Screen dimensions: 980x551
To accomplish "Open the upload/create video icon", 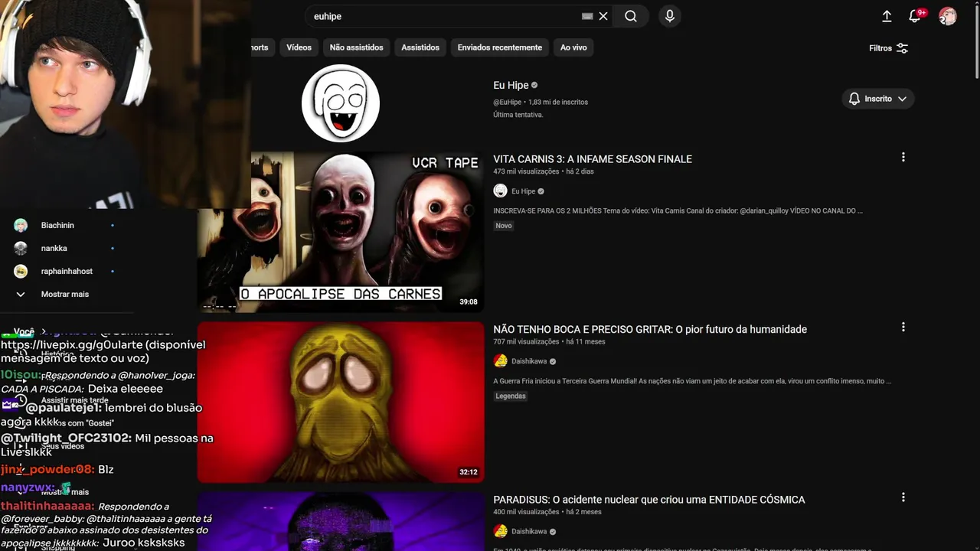I will (x=887, y=16).
